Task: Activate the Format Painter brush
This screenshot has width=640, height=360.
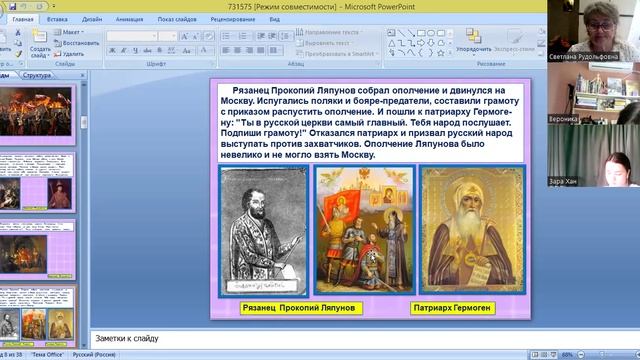Action: 18,53
